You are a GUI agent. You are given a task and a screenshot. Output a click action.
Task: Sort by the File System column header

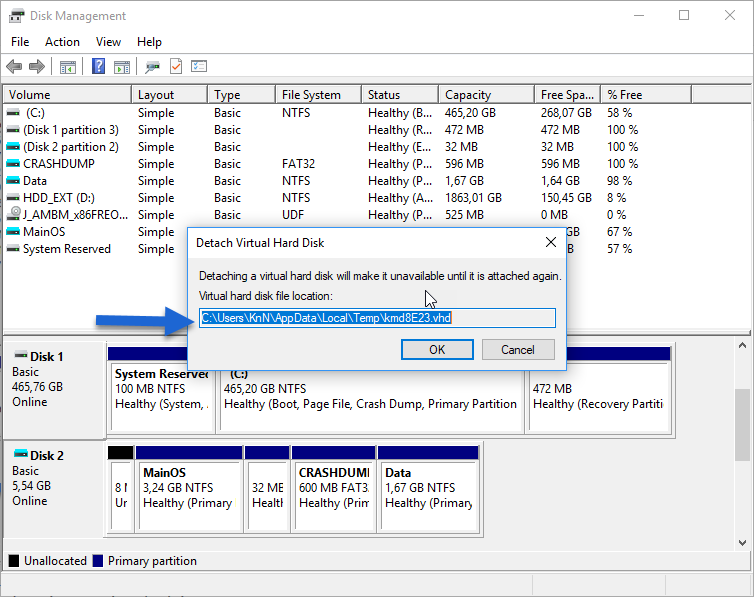click(319, 95)
